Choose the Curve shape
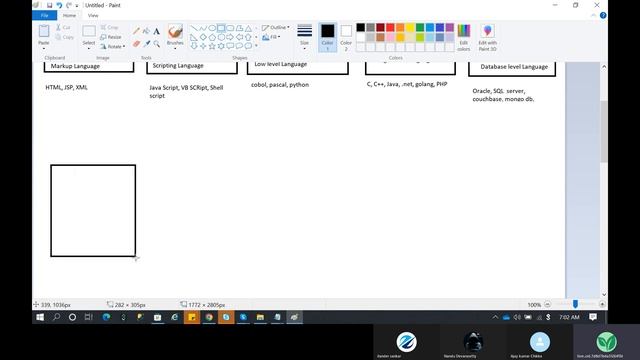Viewport: 640px width, 360px height. click(x=203, y=28)
